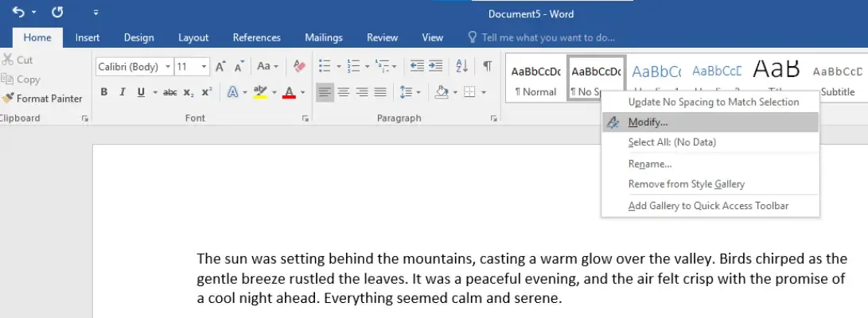Toggle Subscript formatting
The image size is (868, 318).
(189, 92)
